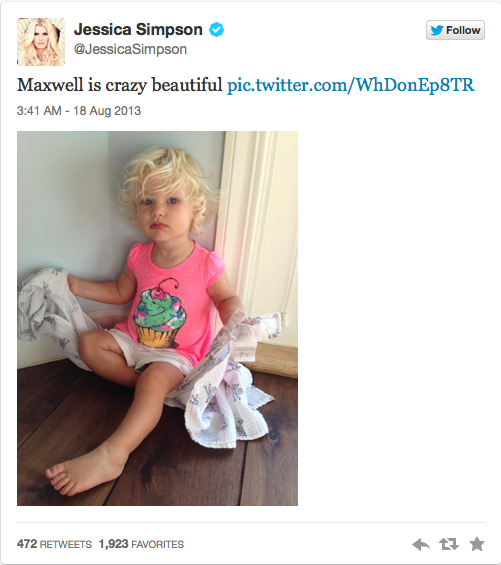Click the word FAVORITES in the stats
The height and width of the screenshot is (565, 501).
[x=158, y=544]
